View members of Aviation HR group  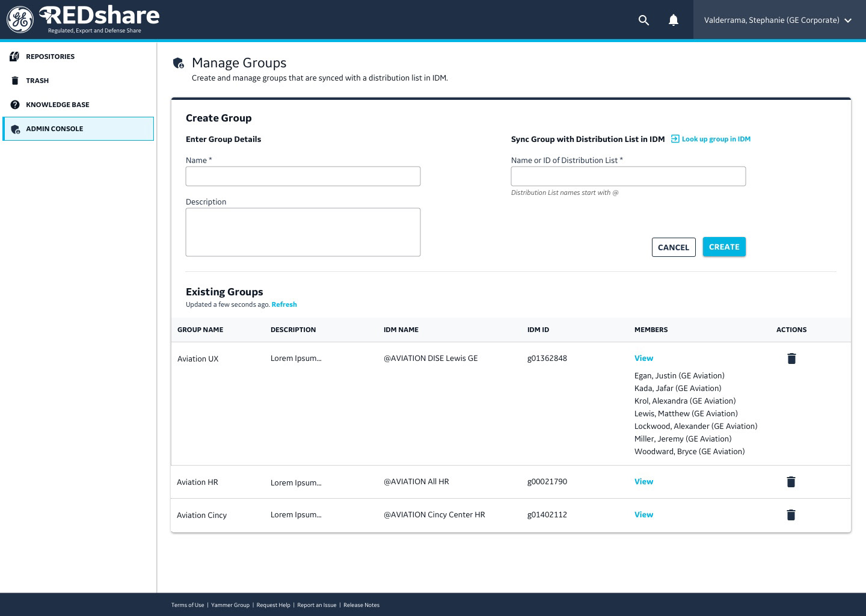(643, 481)
